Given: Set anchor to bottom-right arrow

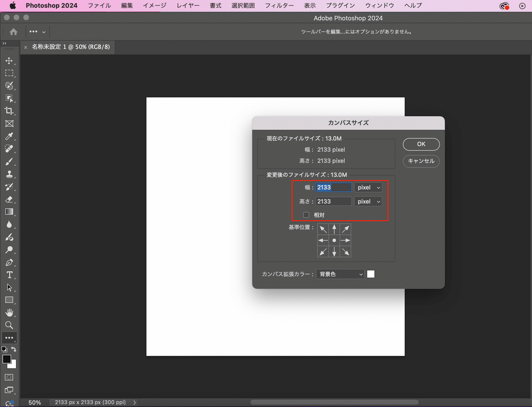Looking at the screenshot, I should tap(345, 251).
